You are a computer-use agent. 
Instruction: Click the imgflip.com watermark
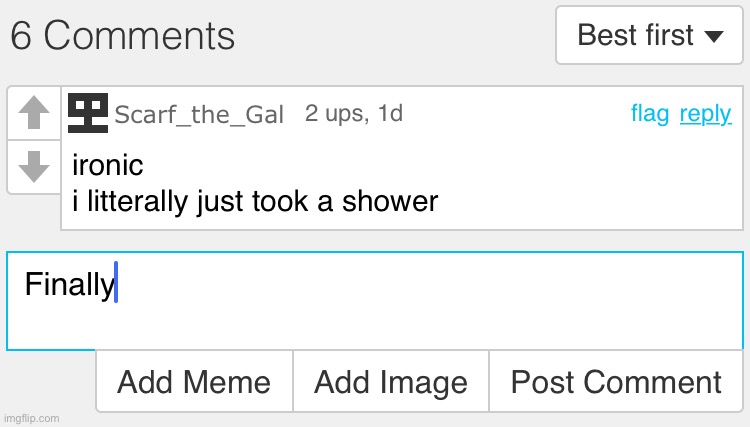click(31, 418)
